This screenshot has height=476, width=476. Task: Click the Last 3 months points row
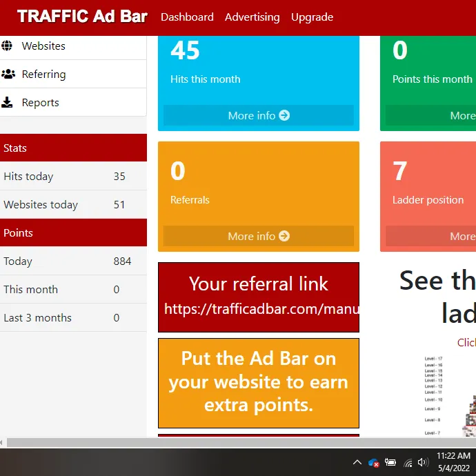pos(73,317)
